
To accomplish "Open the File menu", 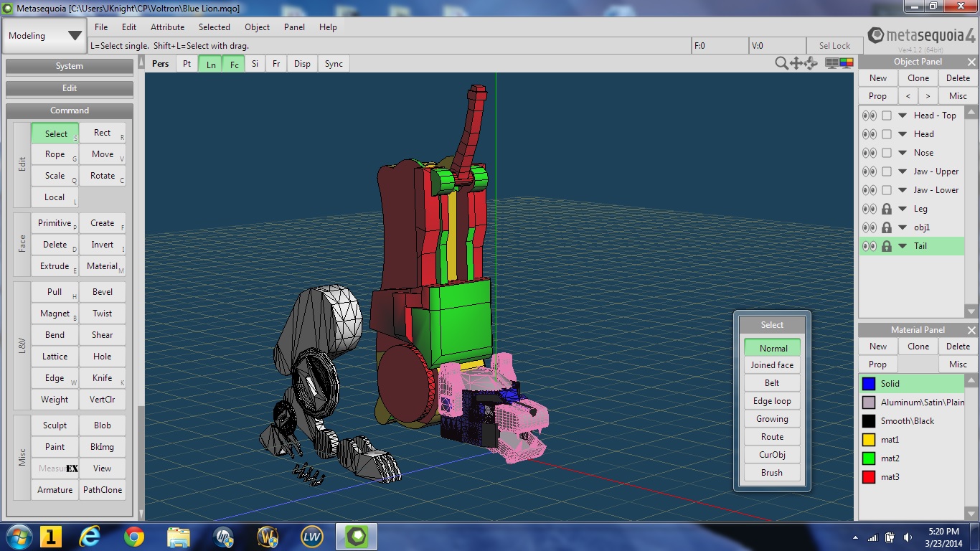I will [x=101, y=27].
